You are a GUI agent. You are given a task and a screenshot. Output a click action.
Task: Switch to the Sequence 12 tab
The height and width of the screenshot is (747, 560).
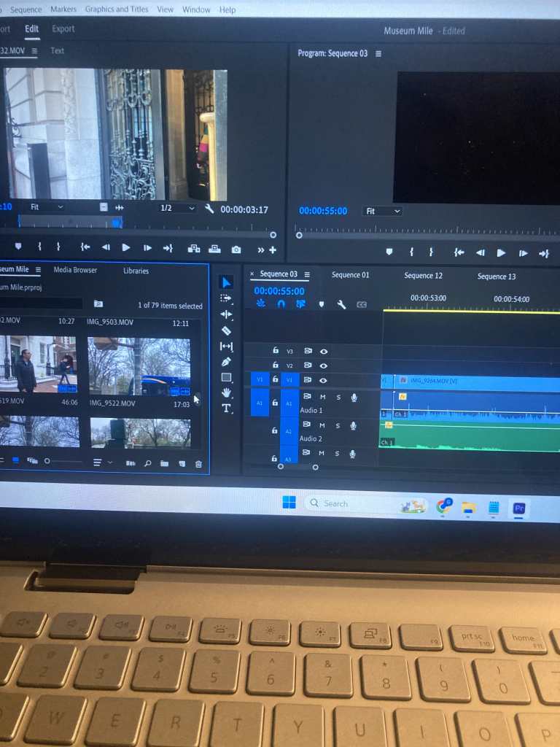pyautogui.click(x=423, y=276)
